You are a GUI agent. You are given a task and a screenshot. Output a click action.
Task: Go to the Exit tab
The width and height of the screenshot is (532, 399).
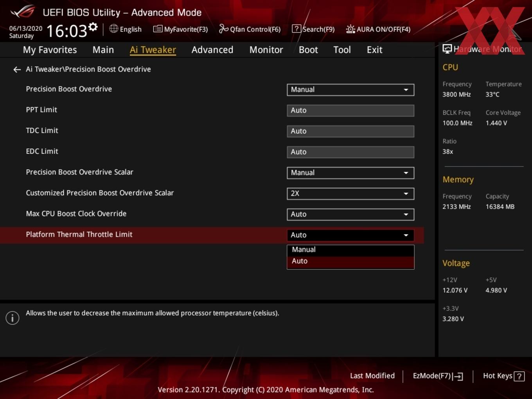(x=374, y=50)
